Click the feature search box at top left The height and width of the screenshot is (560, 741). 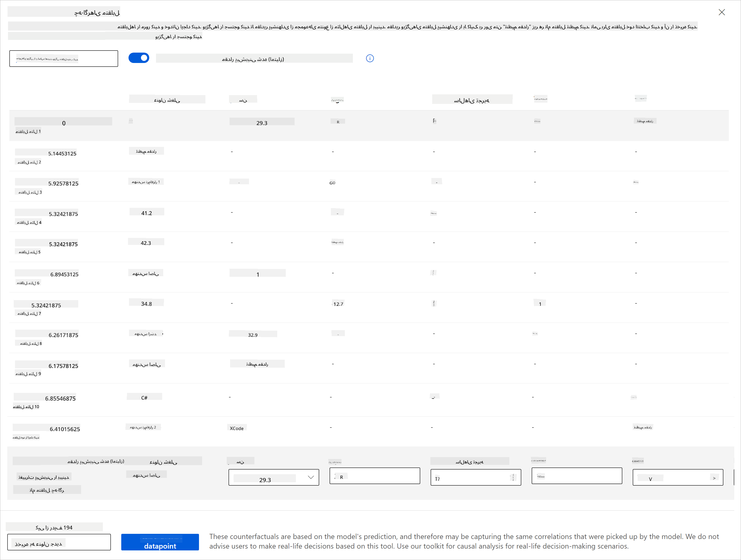(x=64, y=59)
